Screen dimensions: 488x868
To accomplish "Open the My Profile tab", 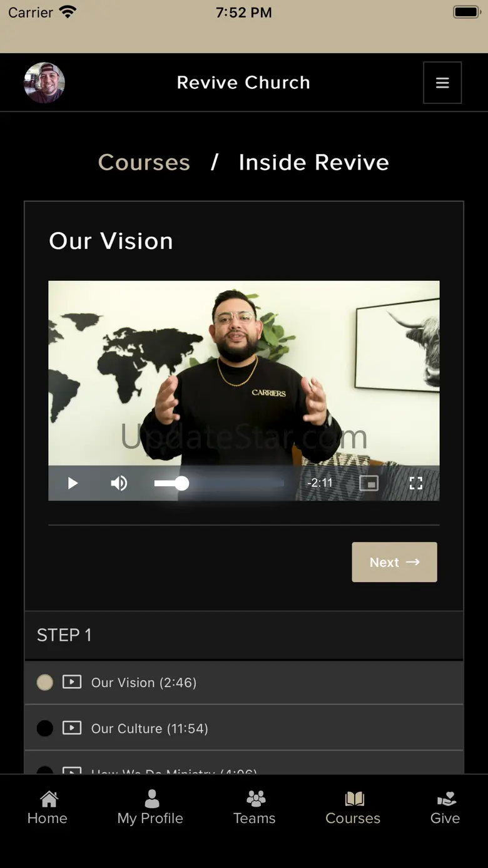I will 150,808.
